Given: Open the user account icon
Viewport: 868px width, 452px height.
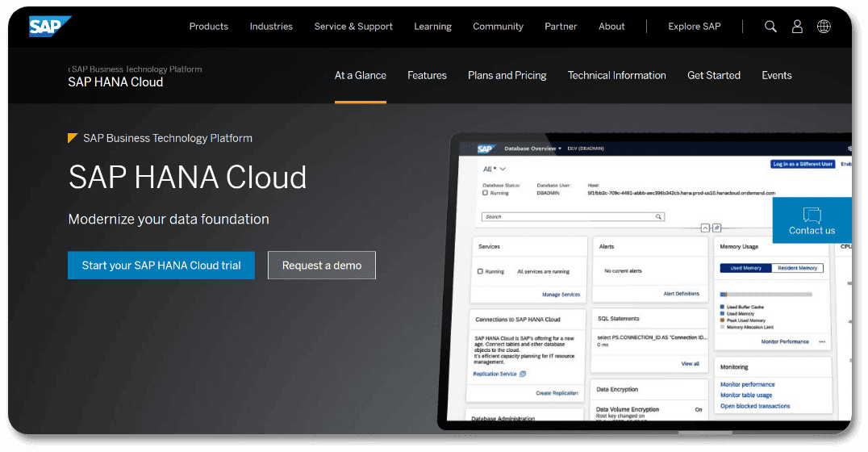Looking at the screenshot, I should click(x=796, y=26).
